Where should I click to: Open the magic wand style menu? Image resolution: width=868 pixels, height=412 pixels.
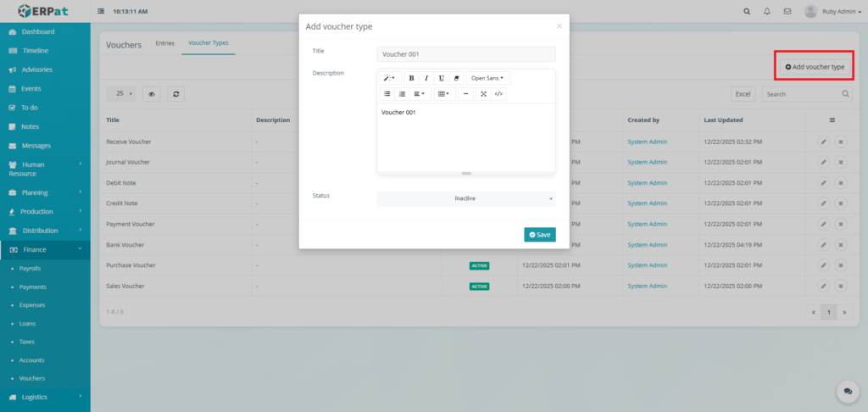pos(390,78)
